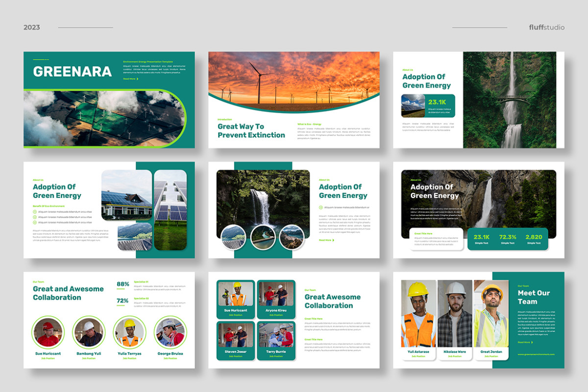588x392 pixels.
Task: Click the Read More arrow on the Meet Our Team slide
Action: point(532,342)
